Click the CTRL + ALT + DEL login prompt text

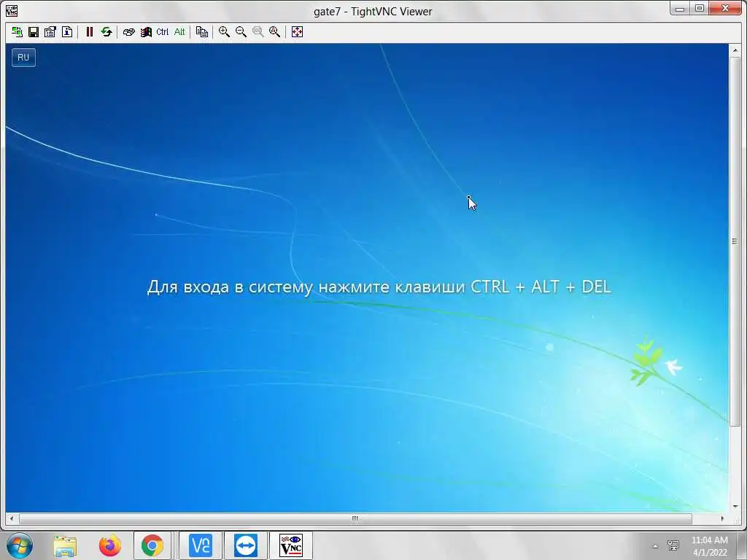379,287
